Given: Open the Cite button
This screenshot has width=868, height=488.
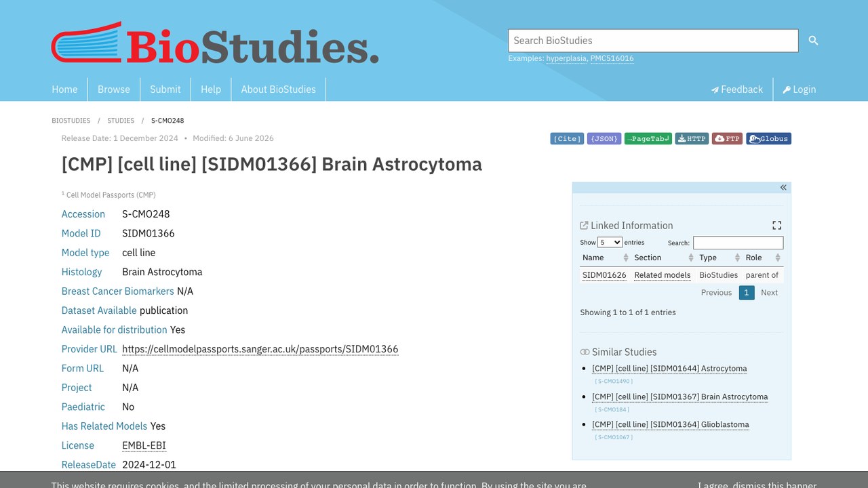Looking at the screenshot, I should pos(567,139).
